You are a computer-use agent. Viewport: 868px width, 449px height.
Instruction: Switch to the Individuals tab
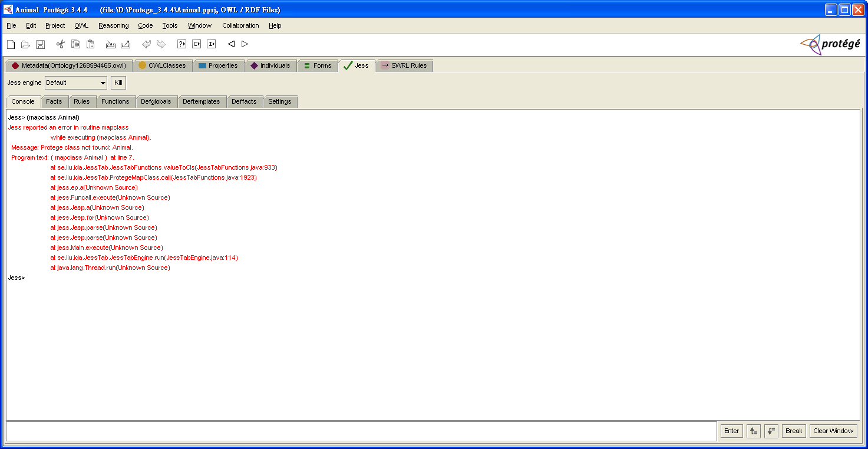270,65
